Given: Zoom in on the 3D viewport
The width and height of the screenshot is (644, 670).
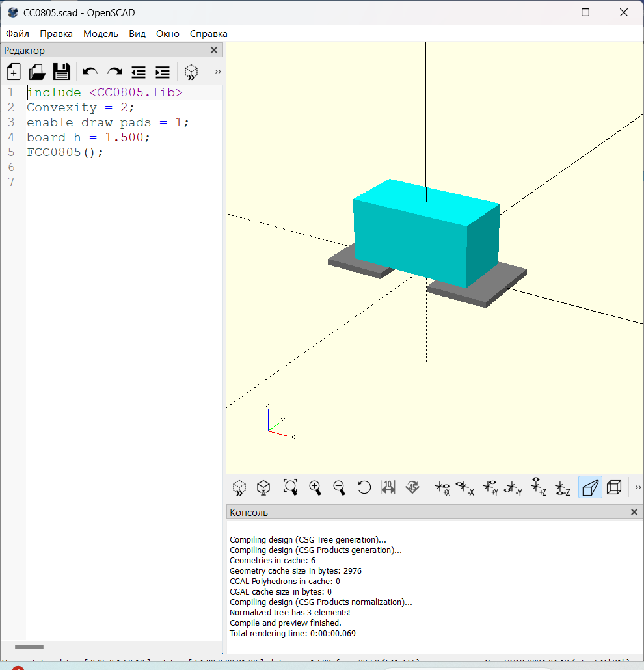Looking at the screenshot, I should point(315,487).
